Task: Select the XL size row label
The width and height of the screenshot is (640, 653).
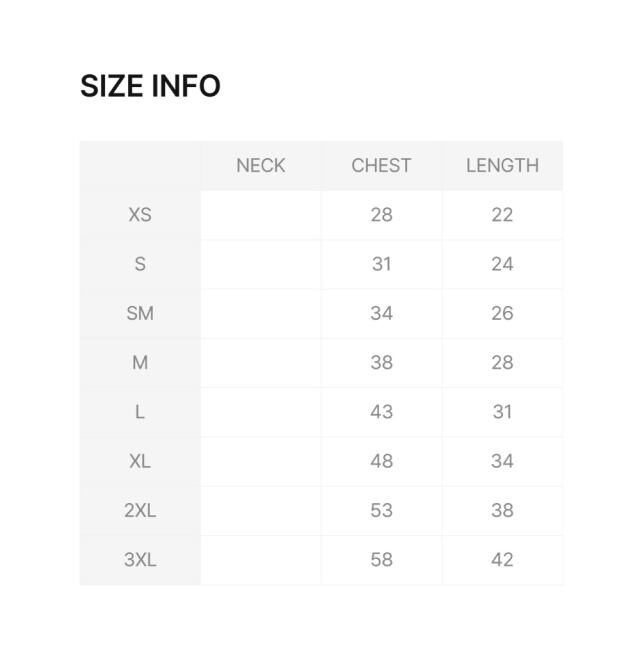Action: coord(140,461)
